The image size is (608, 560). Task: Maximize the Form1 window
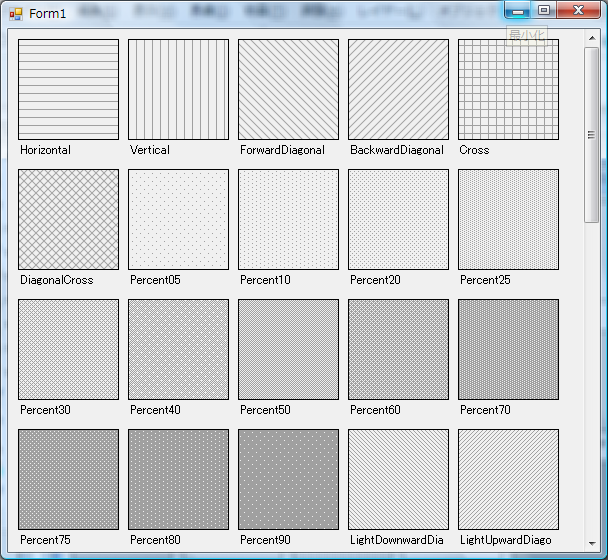[544, 10]
